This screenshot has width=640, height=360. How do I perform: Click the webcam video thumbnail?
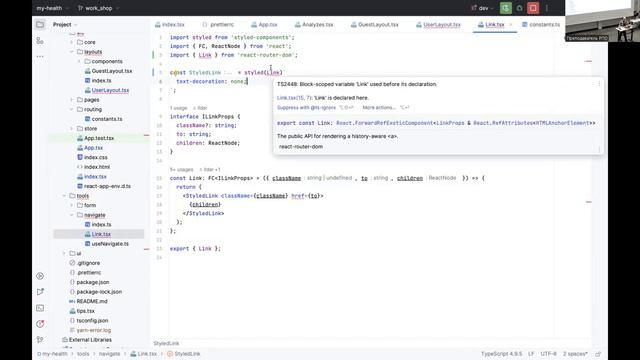[602, 21]
